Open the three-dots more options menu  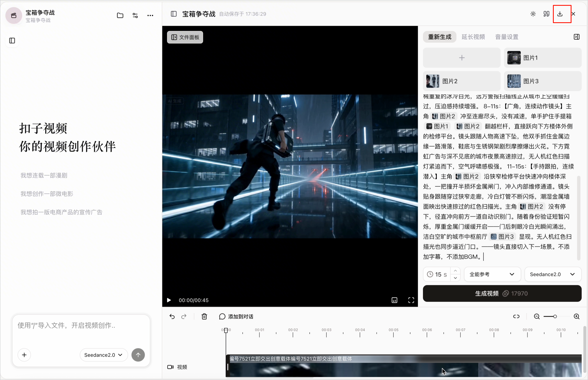(x=150, y=15)
